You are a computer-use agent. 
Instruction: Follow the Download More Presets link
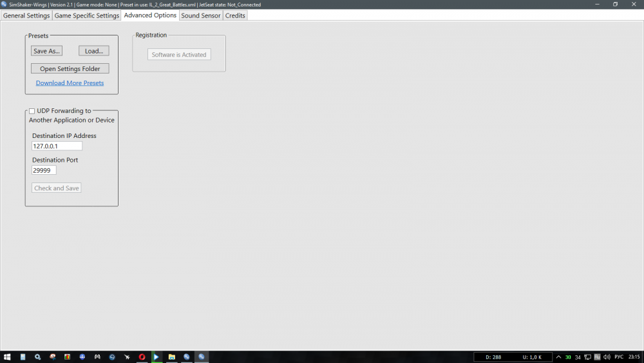tap(70, 83)
